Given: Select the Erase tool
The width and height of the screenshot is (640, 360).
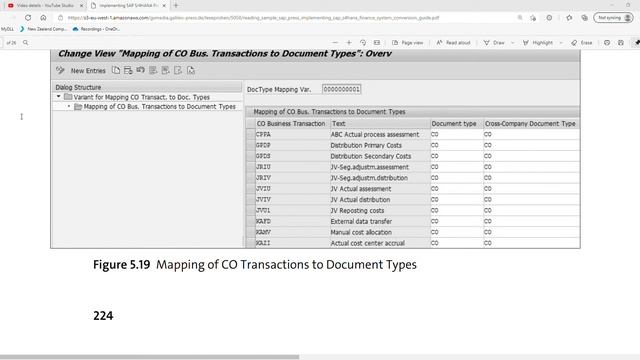Looking at the screenshot, I should [582, 42].
